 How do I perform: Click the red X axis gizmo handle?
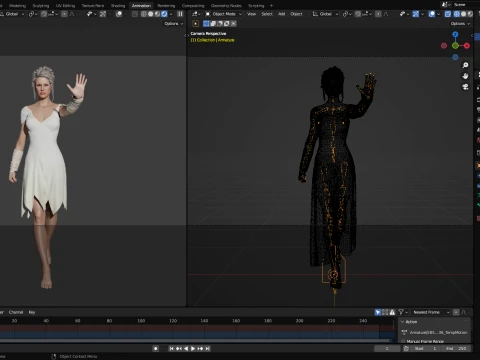467,46
